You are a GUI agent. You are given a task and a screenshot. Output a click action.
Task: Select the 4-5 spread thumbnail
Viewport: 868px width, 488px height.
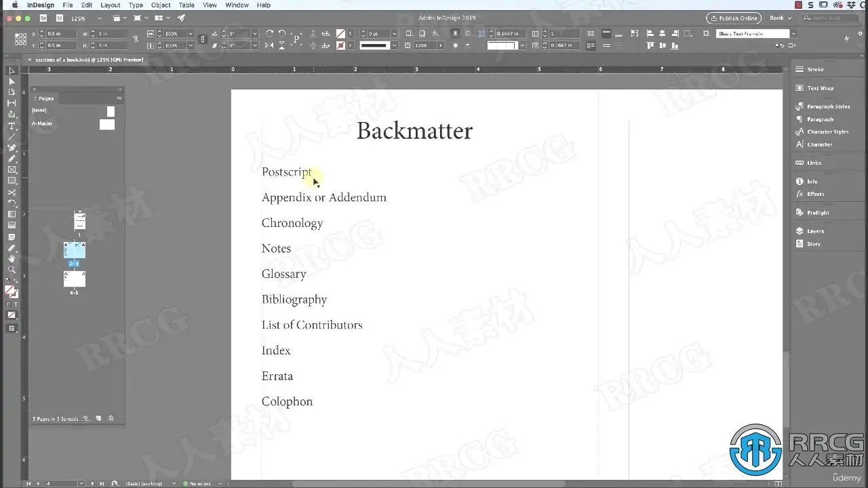pyautogui.click(x=75, y=279)
